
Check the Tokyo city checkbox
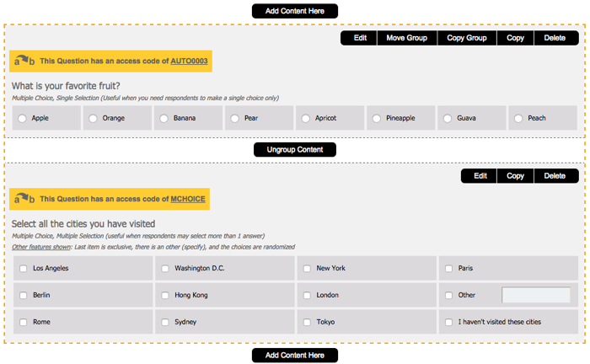pos(307,323)
